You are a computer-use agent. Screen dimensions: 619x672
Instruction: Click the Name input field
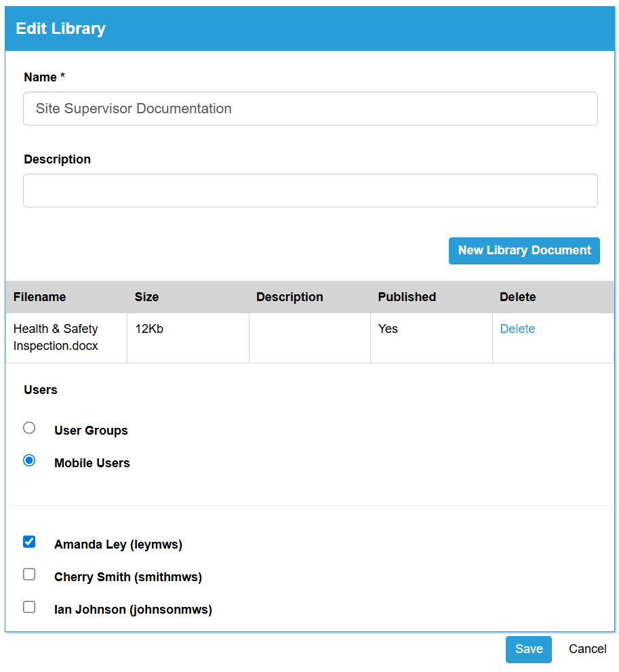(310, 108)
